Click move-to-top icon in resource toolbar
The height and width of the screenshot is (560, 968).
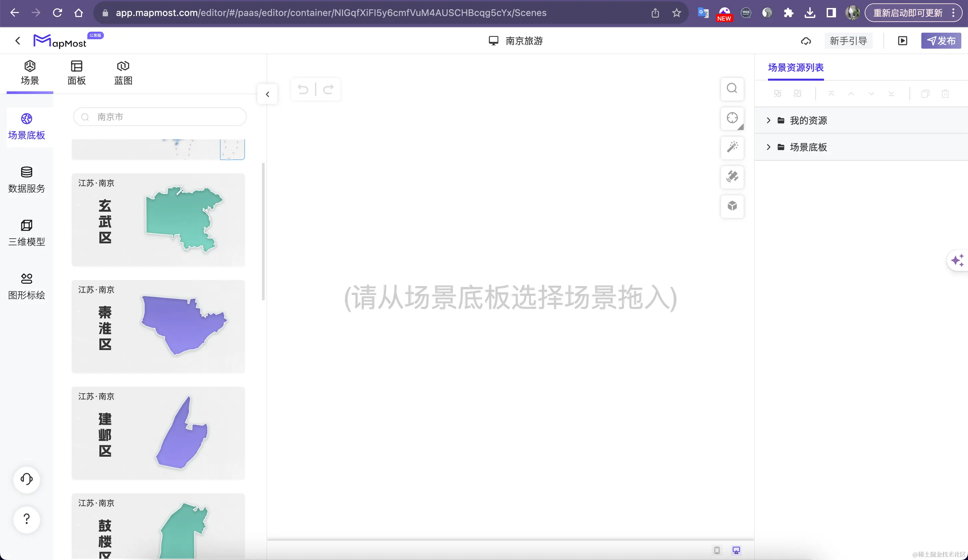[831, 94]
